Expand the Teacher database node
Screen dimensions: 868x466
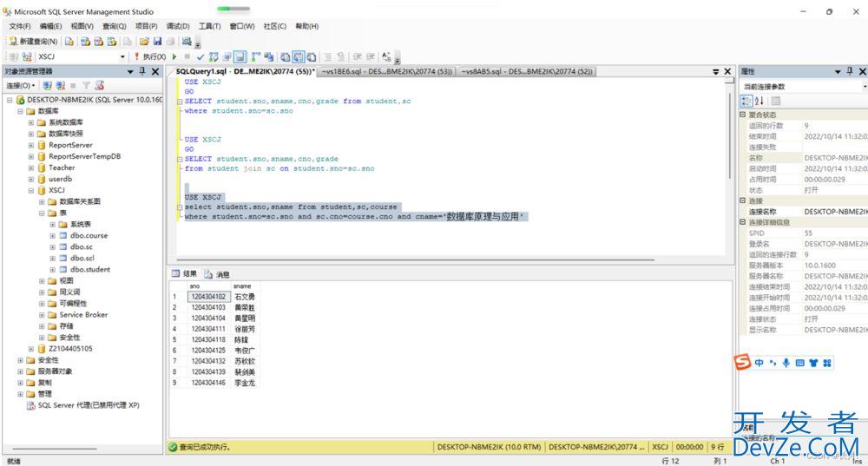(31, 167)
